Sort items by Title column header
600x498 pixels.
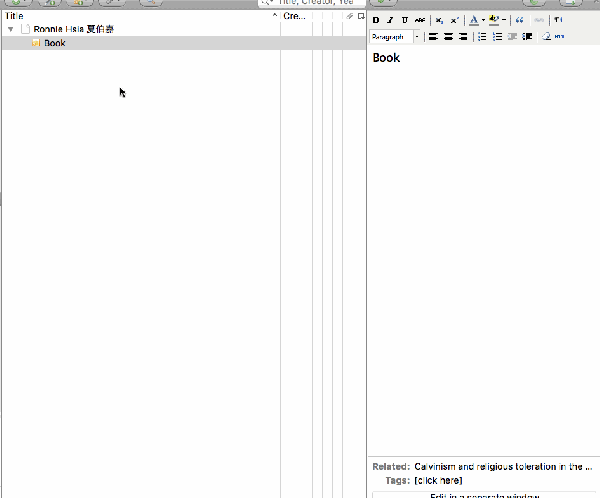(x=141, y=16)
